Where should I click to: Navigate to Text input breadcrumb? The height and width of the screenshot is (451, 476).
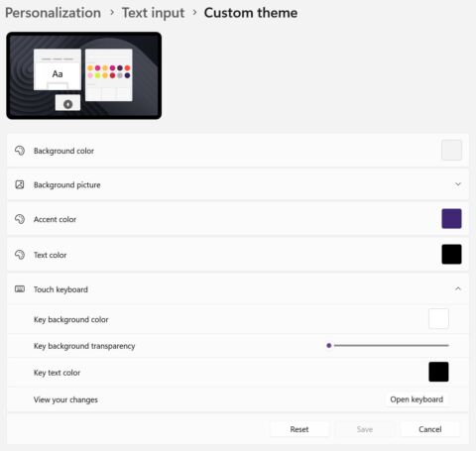pyautogui.click(x=153, y=13)
